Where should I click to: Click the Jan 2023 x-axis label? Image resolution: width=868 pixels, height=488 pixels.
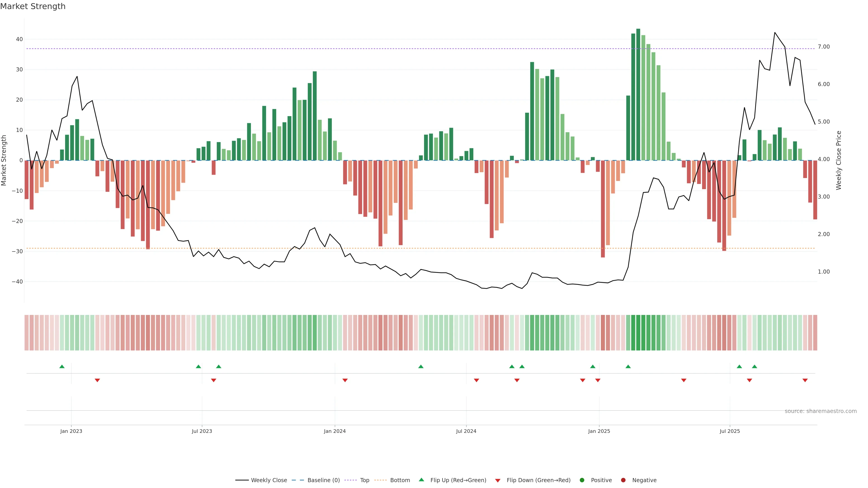71,431
